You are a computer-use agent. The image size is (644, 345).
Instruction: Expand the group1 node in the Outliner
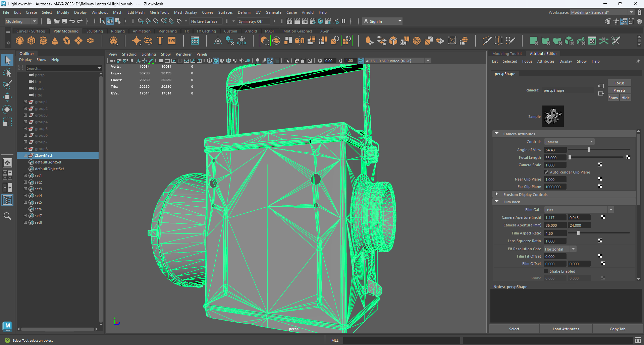click(25, 102)
